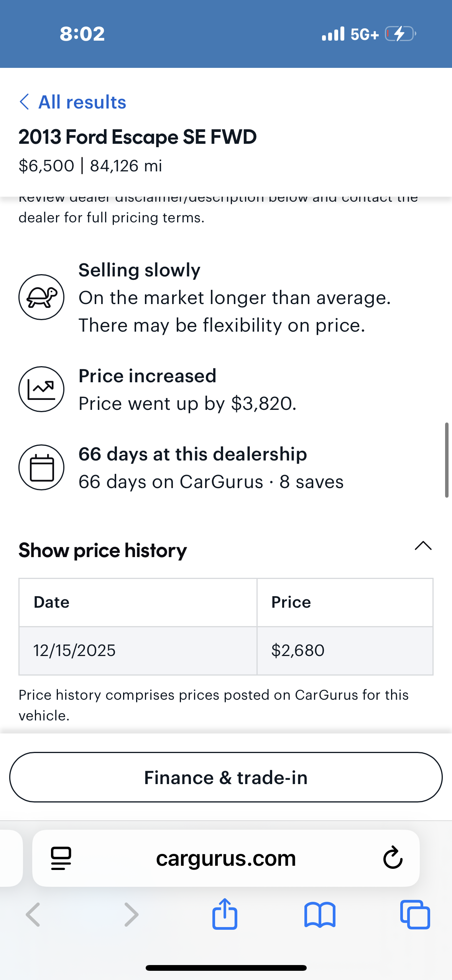Click the page scrollbar indicator
The width and height of the screenshot is (452, 980).
tap(446, 460)
